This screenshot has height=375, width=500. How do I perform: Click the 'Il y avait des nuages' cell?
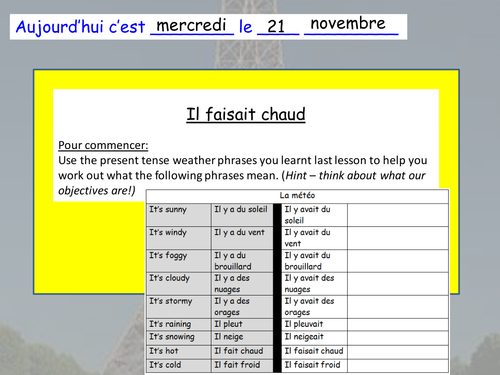click(x=314, y=284)
